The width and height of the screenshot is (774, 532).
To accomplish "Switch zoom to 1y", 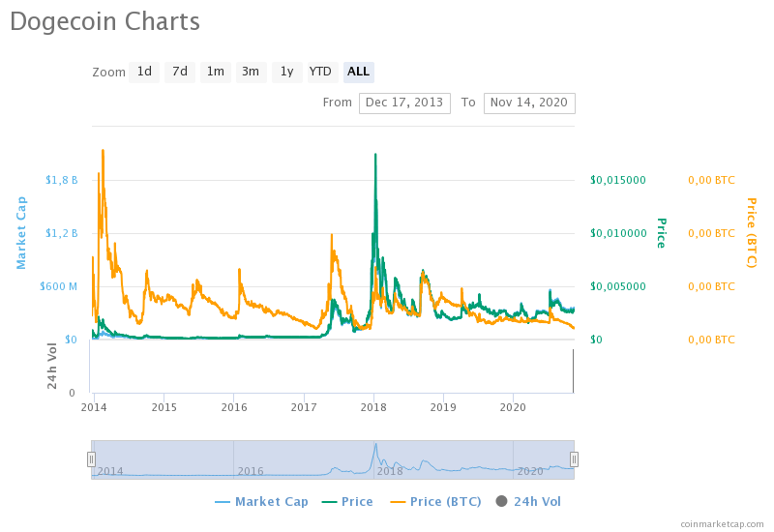I will point(285,72).
